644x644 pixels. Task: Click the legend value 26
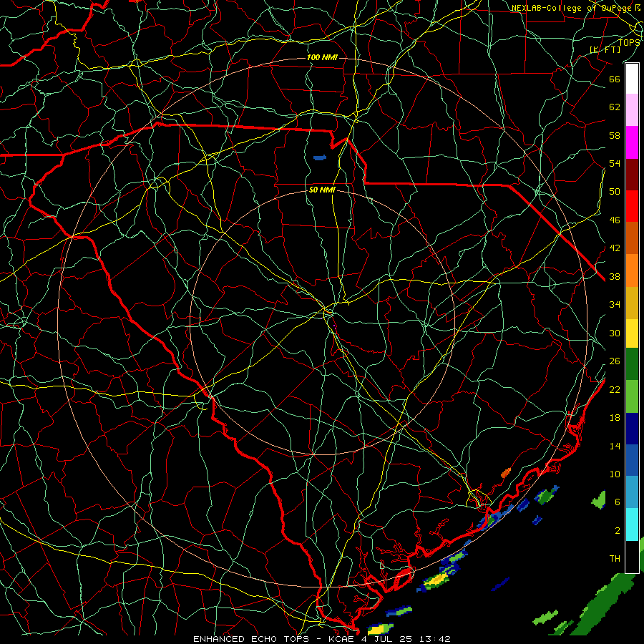coord(615,361)
